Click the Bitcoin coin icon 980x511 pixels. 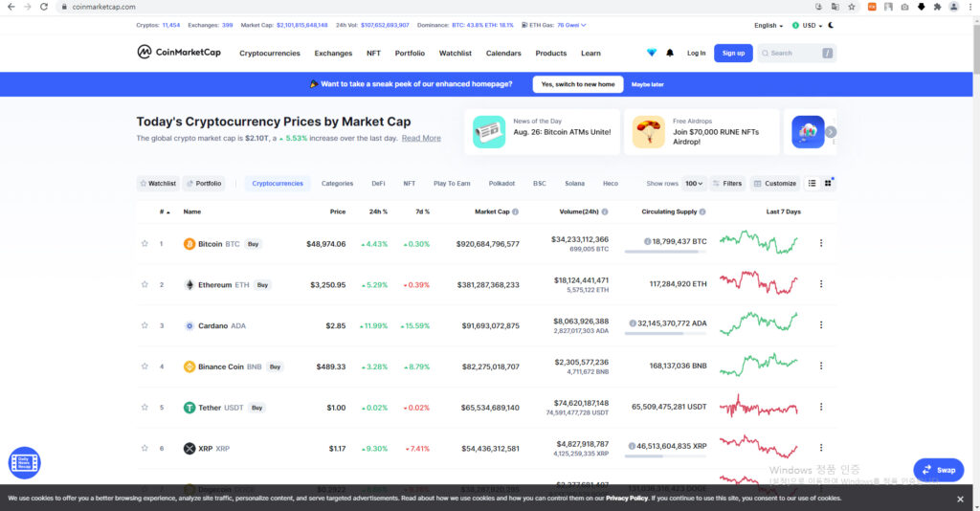pyautogui.click(x=189, y=244)
